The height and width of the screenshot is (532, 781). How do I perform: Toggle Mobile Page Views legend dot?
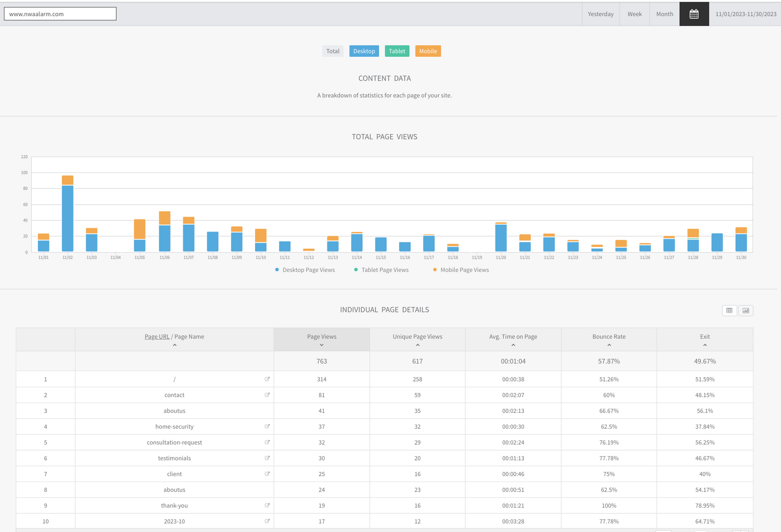click(x=435, y=270)
